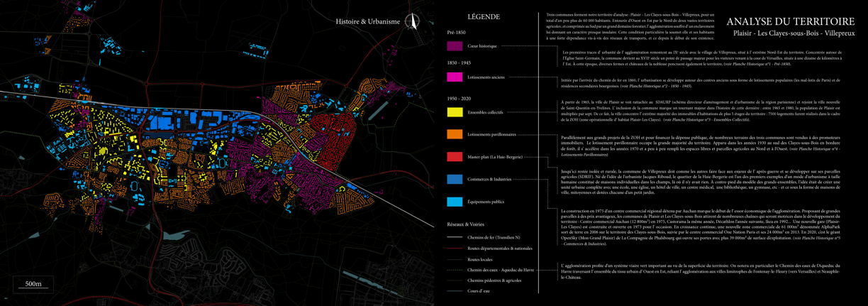The width and height of the screenshot is (868, 306).
Task: Click the paragraph starting "Initiée par l'arrivée du chemin de fer"
Action: point(701,83)
